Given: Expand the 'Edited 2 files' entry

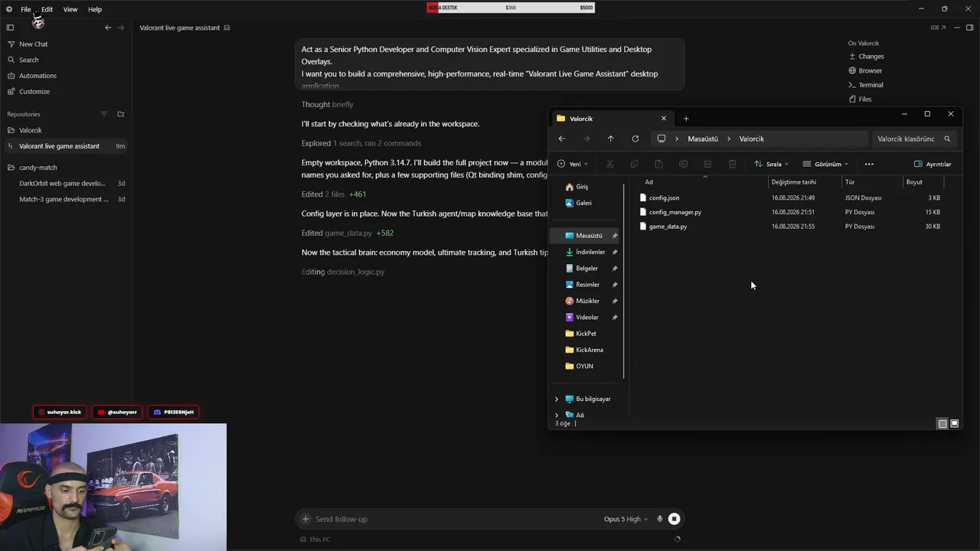Looking at the screenshot, I should pos(334,194).
